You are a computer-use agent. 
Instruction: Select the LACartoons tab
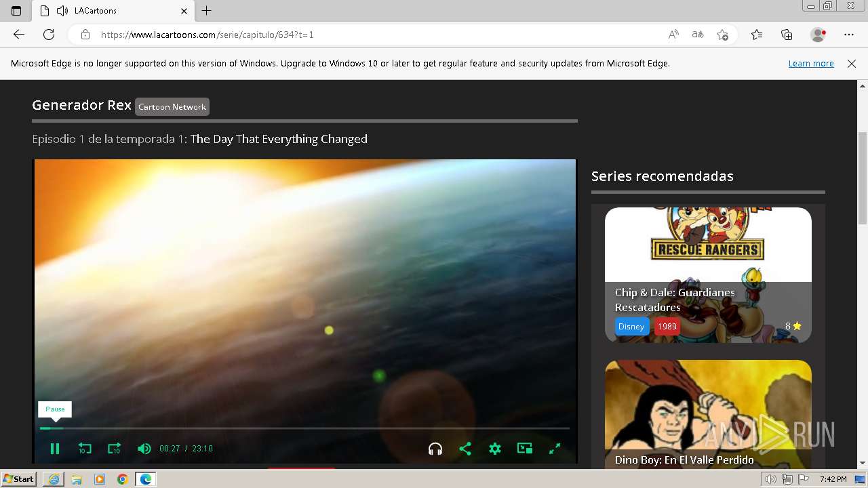coord(113,11)
